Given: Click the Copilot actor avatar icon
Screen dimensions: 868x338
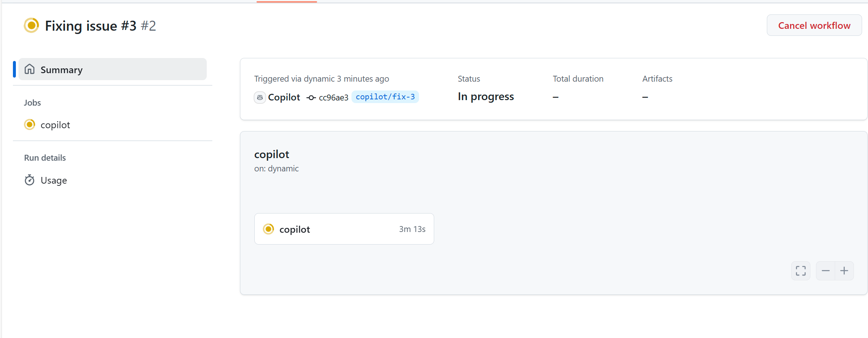Looking at the screenshot, I should coord(260,97).
